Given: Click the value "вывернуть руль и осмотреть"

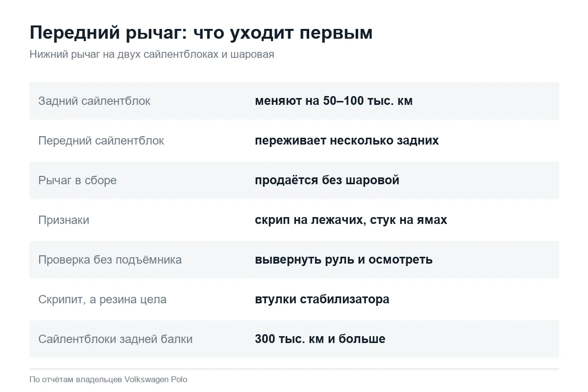Looking at the screenshot, I should (x=343, y=260).
